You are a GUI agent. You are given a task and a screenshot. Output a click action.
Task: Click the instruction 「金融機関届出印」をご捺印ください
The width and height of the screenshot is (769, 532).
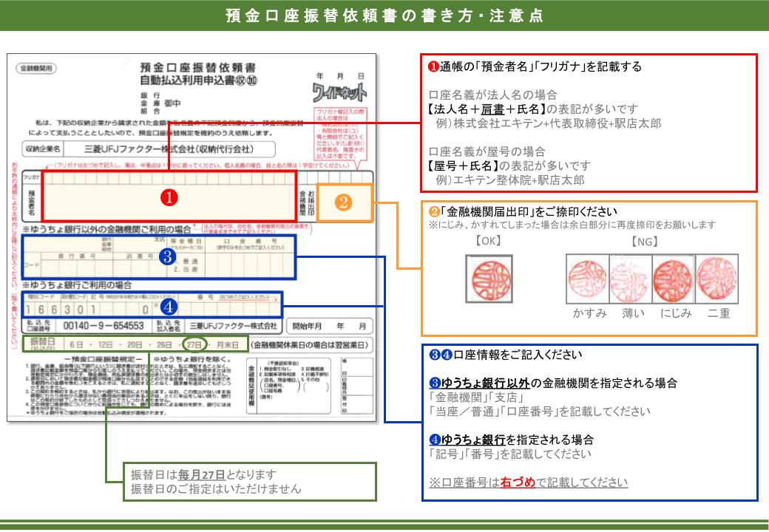point(528,211)
